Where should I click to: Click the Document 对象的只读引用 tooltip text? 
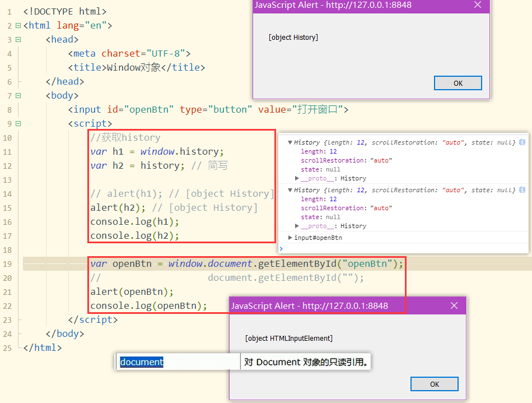(x=306, y=362)
